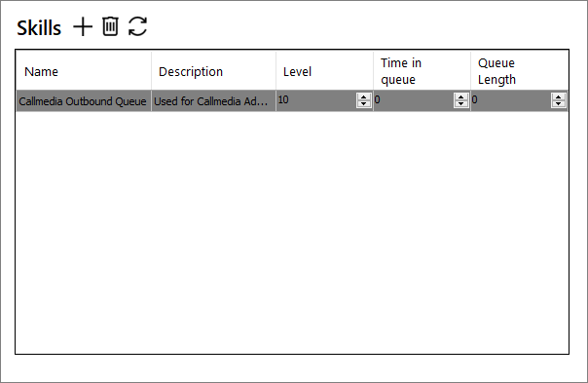Increase the Queue Length spinner
The height and width of the screenshot is (383, 588).
[559, 96]
